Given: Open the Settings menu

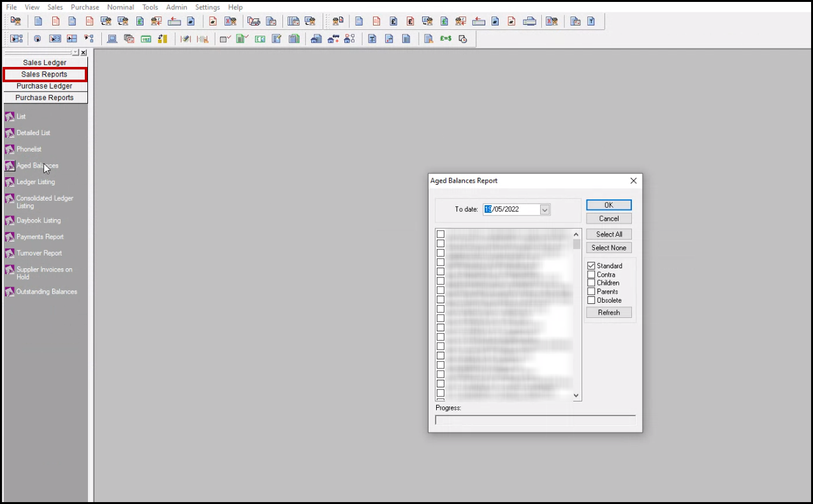Looking at the screenshot, I should (x=207, y=7).
